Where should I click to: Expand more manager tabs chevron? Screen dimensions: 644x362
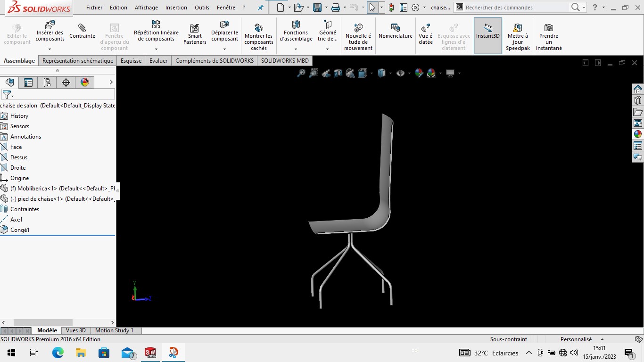pos(111,82)
